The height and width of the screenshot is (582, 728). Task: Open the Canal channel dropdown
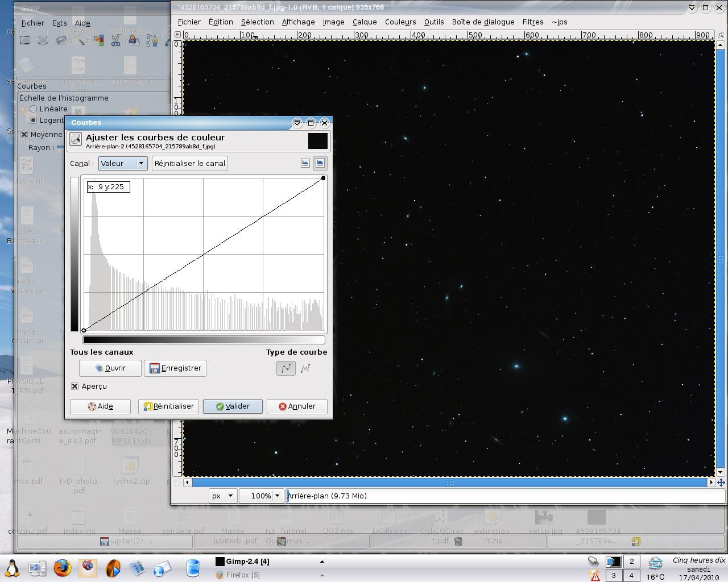(x=123, y=163)
